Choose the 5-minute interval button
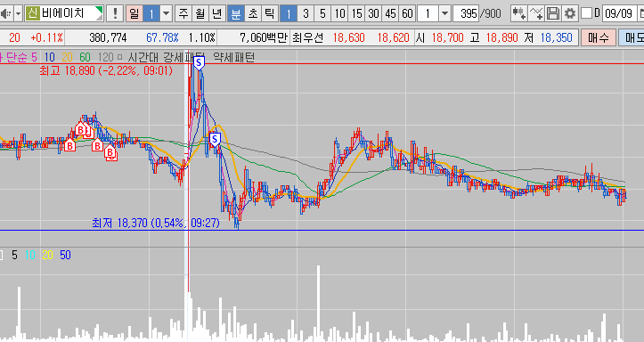644x342 pixels. tap(322, 14)
